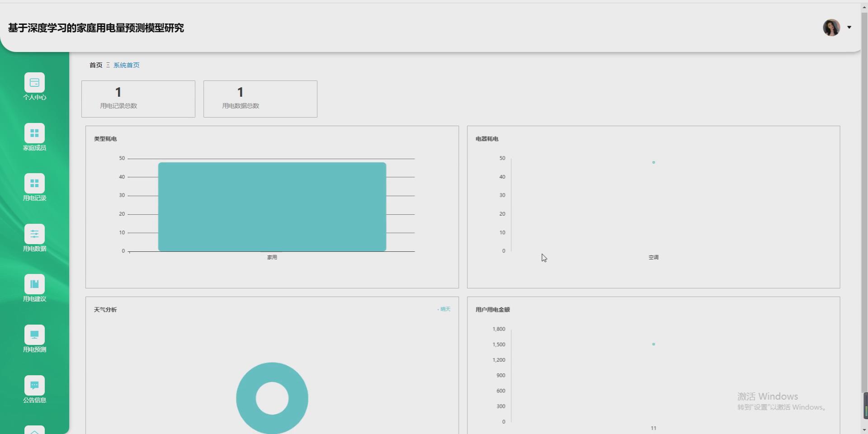Select 用电数据 in the sidebar
Viewport: 868px width, 434px height.
pyautogui.click(x=34, y=238)
